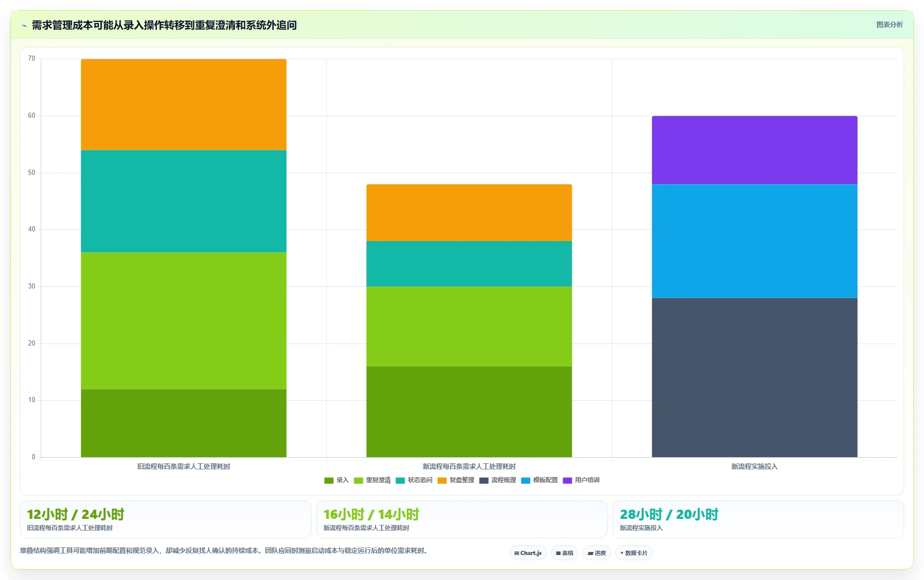
Task: Click the 进度 tag chip
Action: [597, 553]
